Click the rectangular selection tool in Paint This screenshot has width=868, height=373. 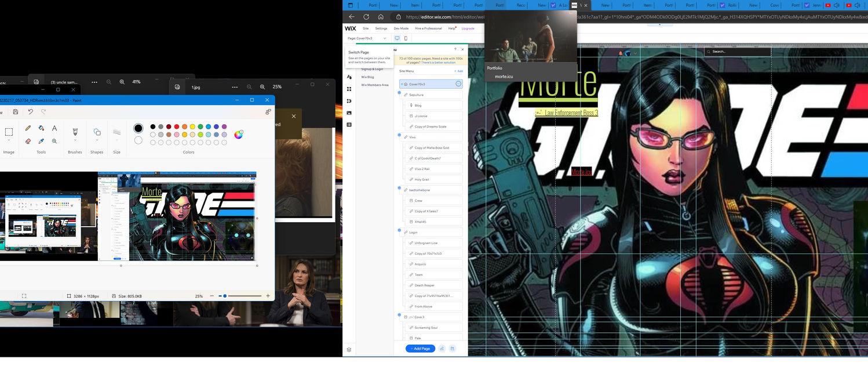[9, 132]
